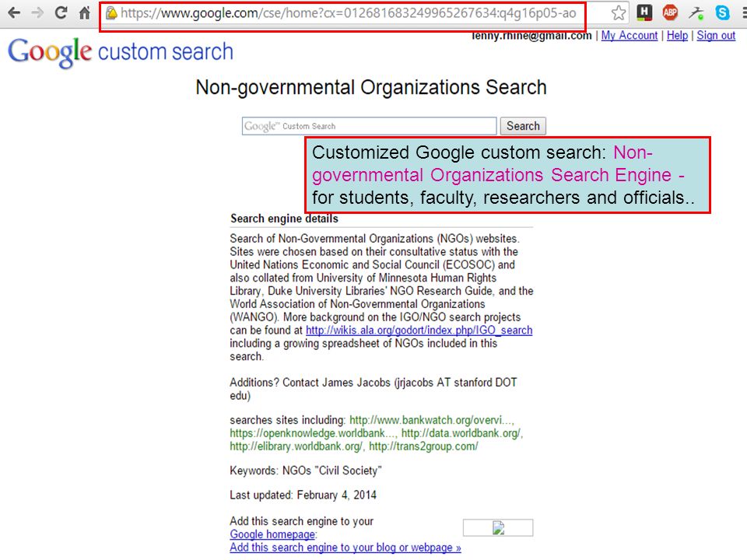
Task: Click the Non-governmental Organizations Search heading
Action: [371, 88]
